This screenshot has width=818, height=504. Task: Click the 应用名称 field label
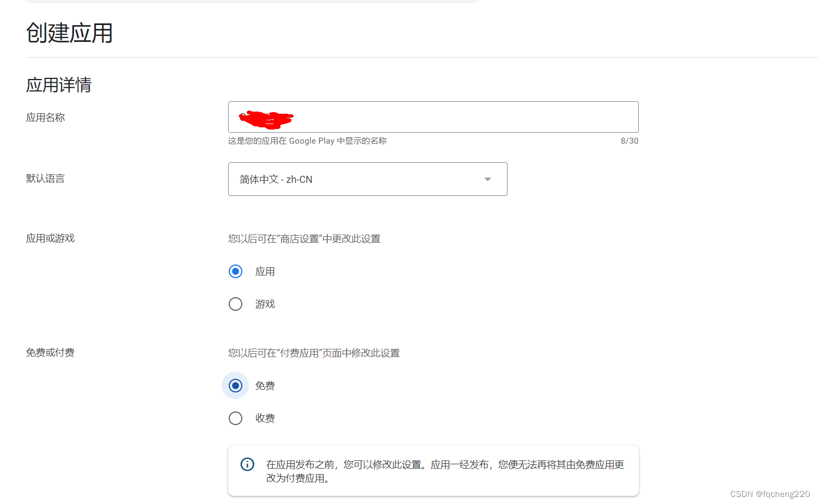point(45,117)
